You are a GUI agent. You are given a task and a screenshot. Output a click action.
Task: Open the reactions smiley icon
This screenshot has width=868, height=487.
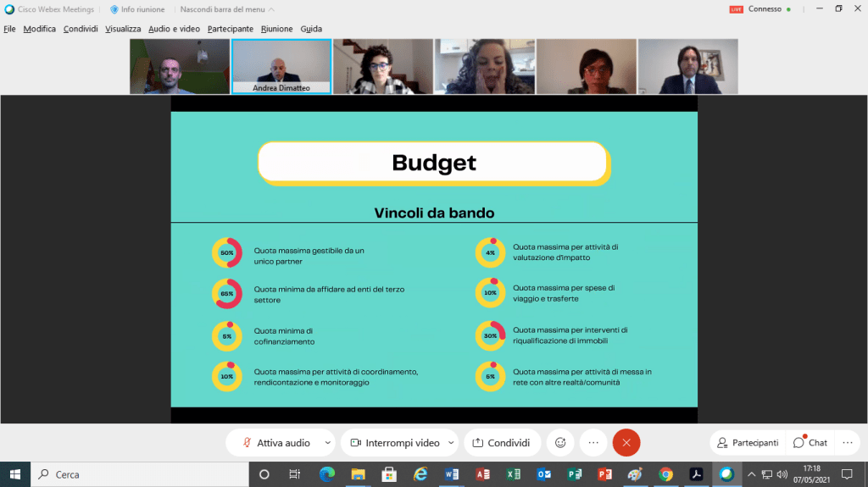click(x=560, y=442)
